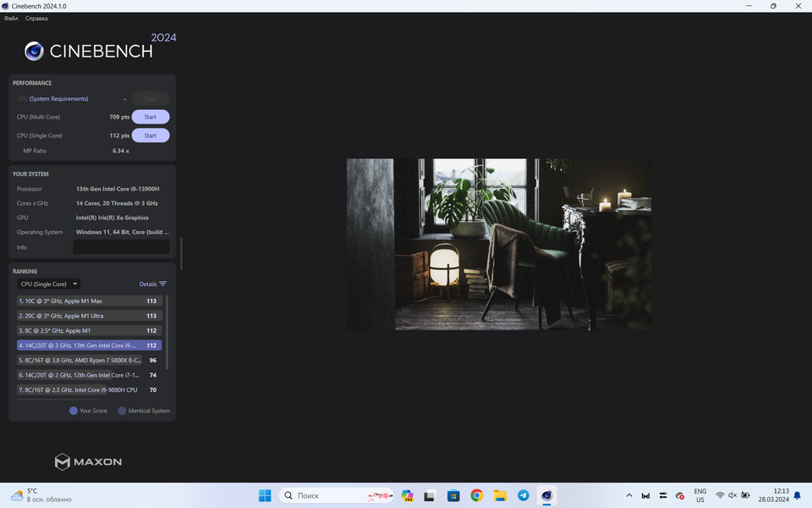
Task: Open Microsoft Store from the taskbar
Action: [453, 495]
